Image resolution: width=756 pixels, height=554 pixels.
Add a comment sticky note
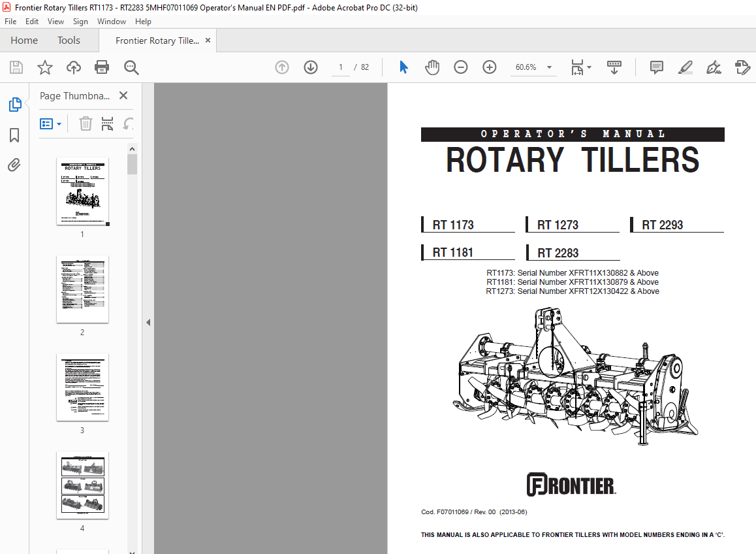pyautogui.click(x=657, y=67)
